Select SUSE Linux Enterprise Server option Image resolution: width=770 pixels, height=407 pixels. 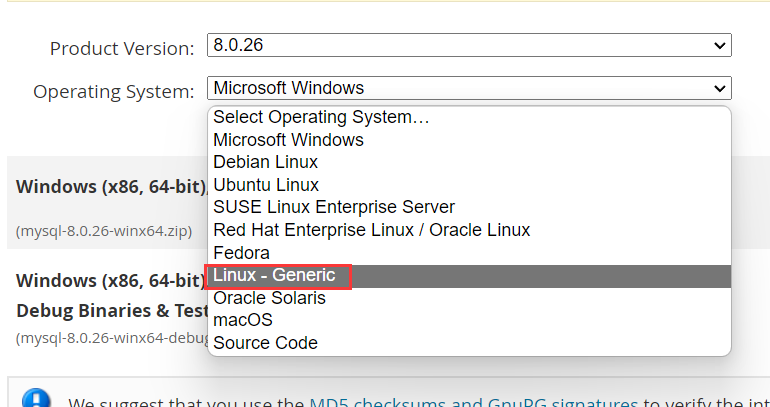click(x=469, y=207)
